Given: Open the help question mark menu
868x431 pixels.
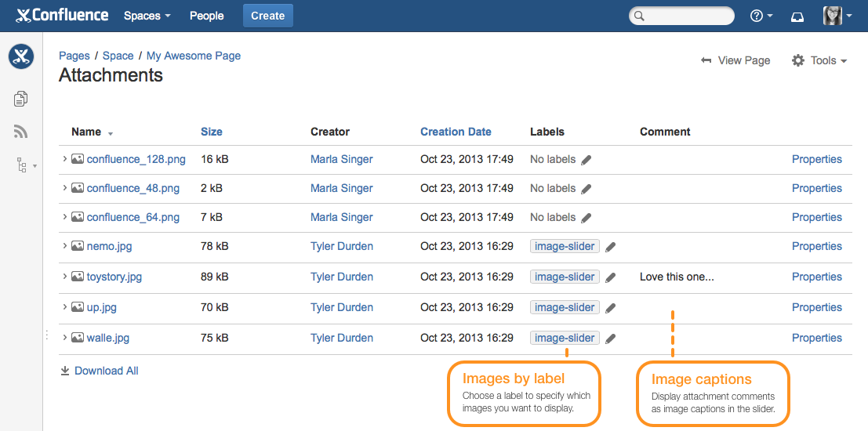Looking at the screenshot, I should pyautogui.click(x=761, y=16).
